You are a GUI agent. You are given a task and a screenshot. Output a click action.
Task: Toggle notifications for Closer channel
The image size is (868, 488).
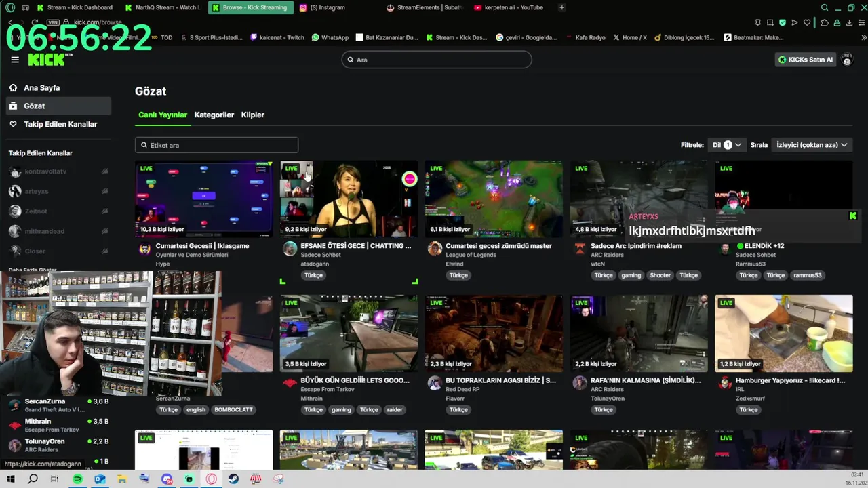(x=104, y=251)
